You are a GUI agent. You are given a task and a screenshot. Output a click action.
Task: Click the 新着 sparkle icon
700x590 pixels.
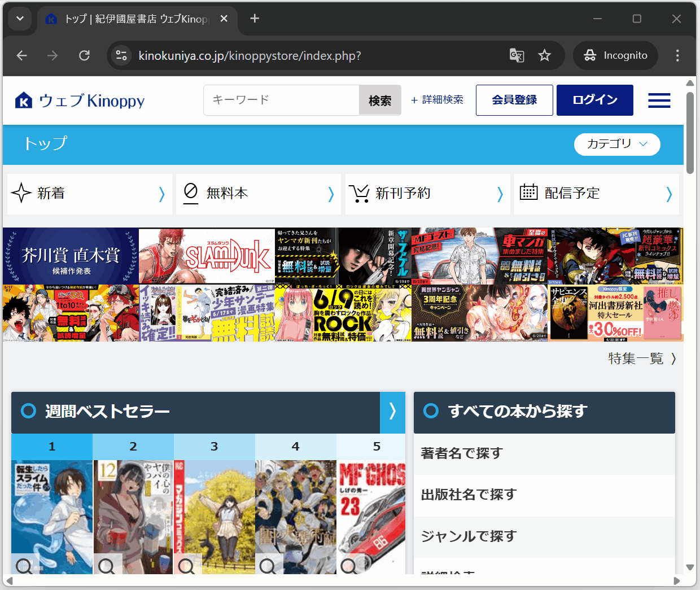pyautogui.click(x=21, y=193)
